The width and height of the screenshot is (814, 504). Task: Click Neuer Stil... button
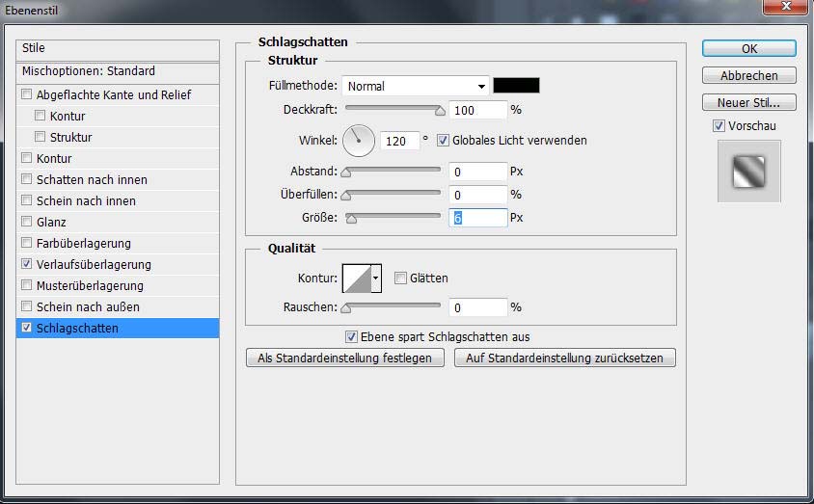click(748, 103)
